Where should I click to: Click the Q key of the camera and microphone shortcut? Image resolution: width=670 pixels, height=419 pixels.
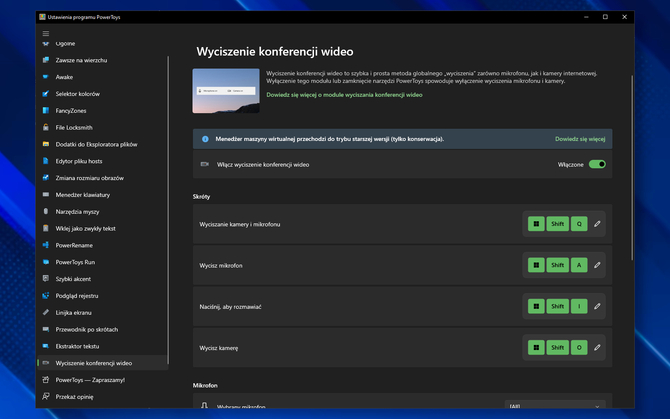[579, 224]
